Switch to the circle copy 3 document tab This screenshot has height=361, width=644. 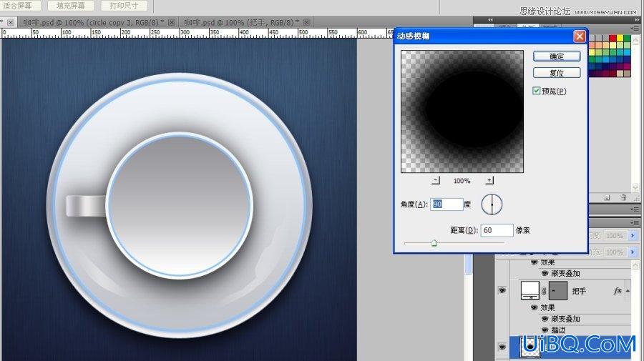93,22
